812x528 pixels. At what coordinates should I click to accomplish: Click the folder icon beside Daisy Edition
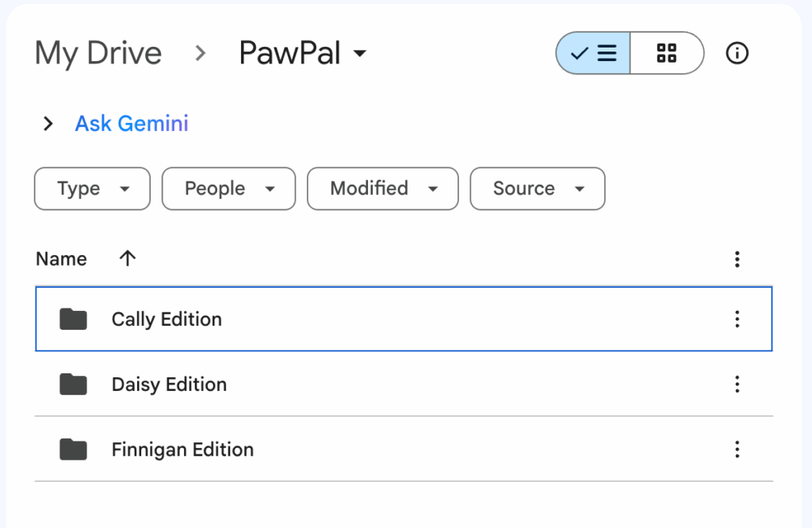(x=72, y=384)
